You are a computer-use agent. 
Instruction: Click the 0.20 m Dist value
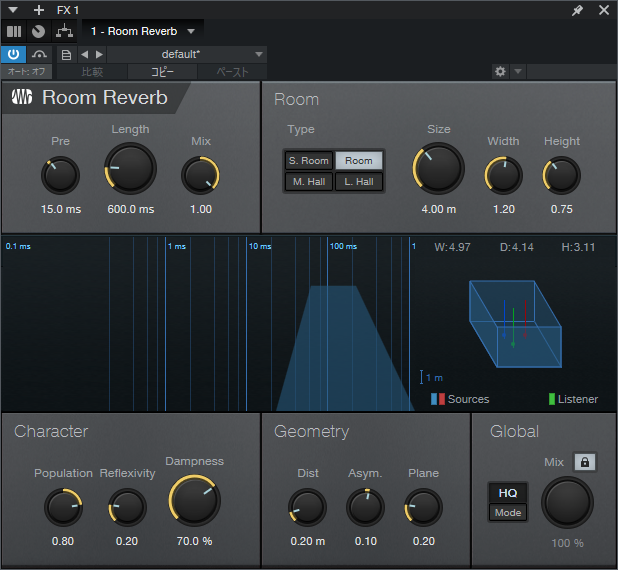click(x=308, y=541)
